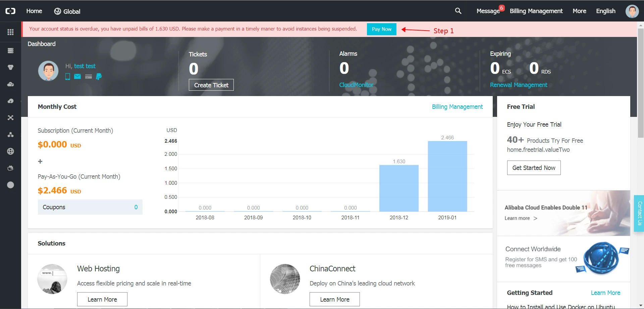644x309 pixels.
Task: Click the test test username link
Action: pyautogui.click(x=85, y=66)
